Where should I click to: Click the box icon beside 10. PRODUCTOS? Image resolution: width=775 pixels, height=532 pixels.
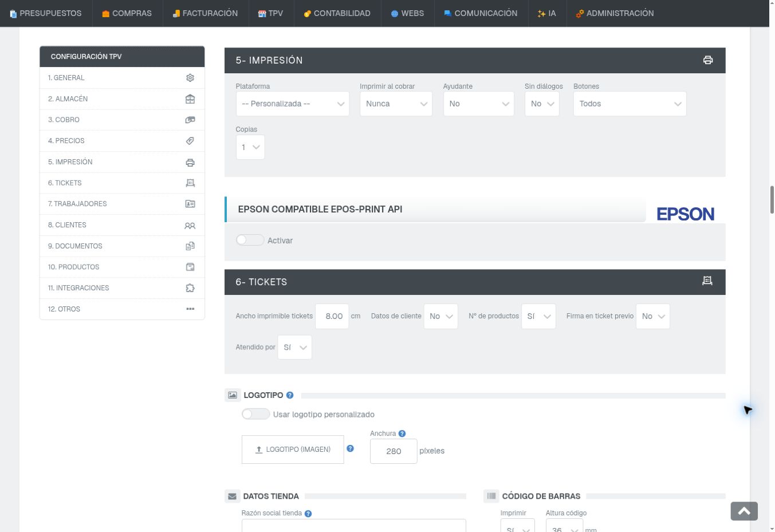click(190, 267)
